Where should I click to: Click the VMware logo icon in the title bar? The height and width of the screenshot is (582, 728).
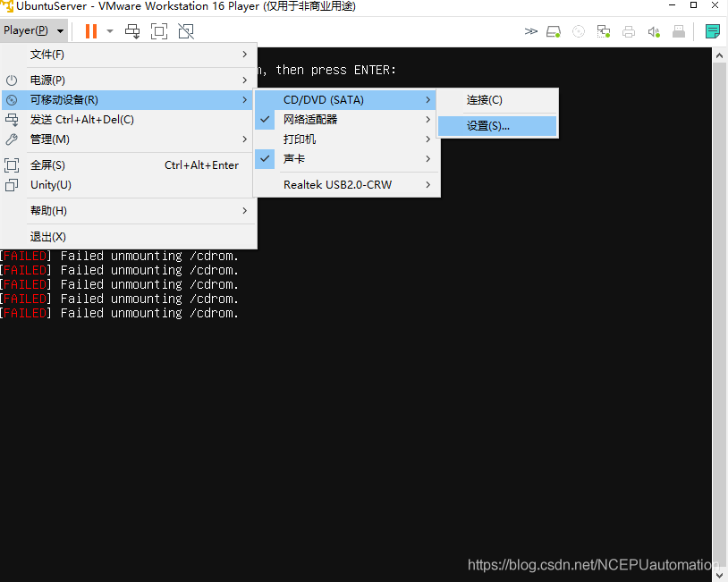7,6
